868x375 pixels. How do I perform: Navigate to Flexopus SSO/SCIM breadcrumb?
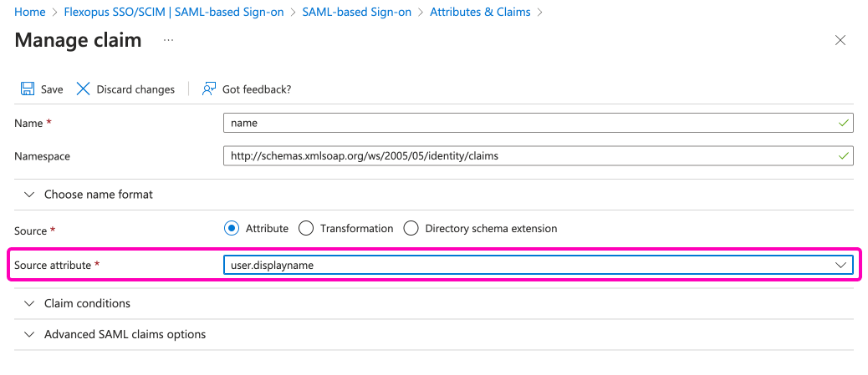tap(174, 12)
